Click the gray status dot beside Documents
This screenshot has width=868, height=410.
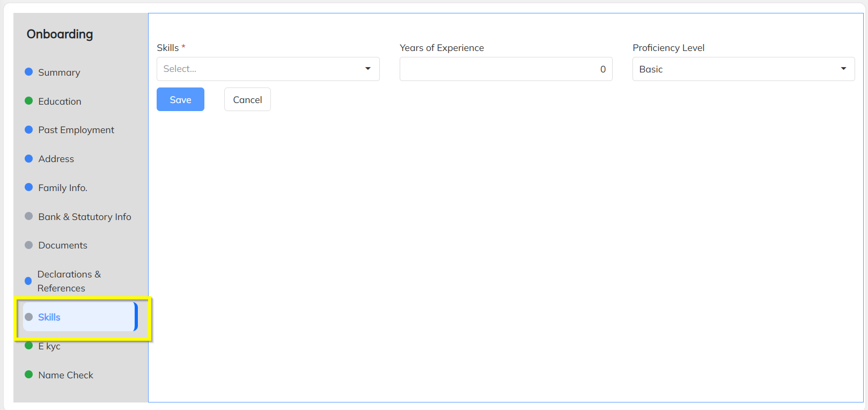[29, 245]
